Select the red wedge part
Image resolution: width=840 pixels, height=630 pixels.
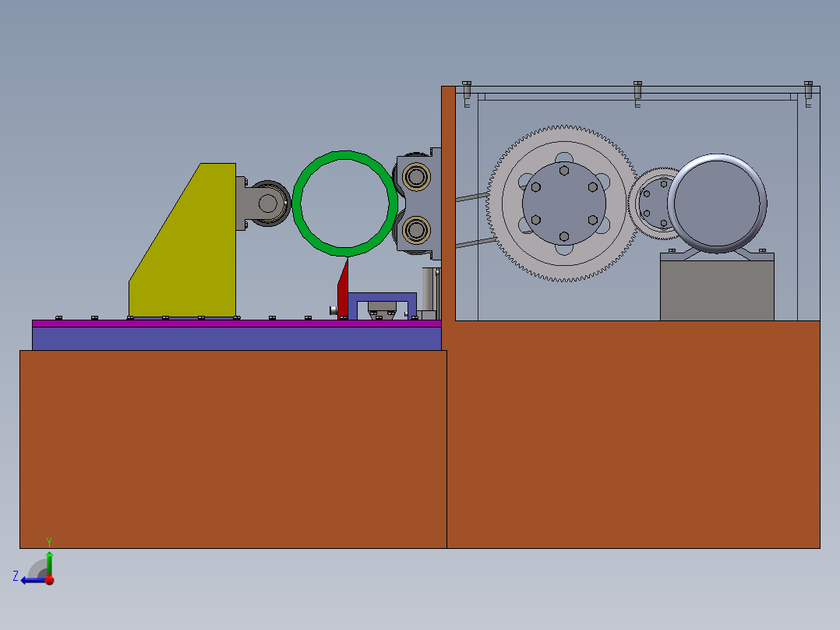coord(343,294)
